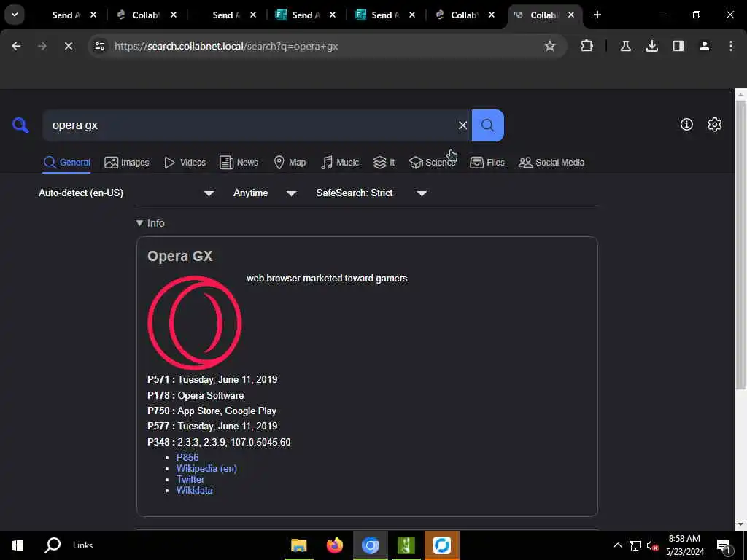Close the first Send A tab
Screen dimensions: 747x560
pos(93,15)
